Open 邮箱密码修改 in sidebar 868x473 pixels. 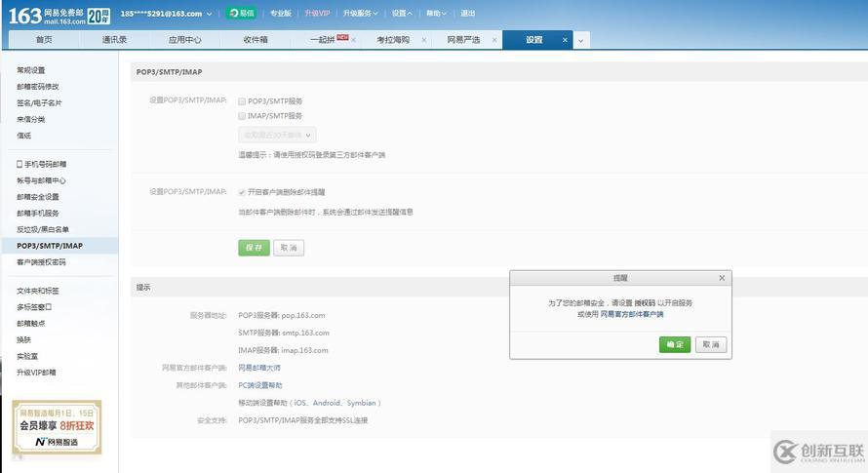click(x=38, y=87)
